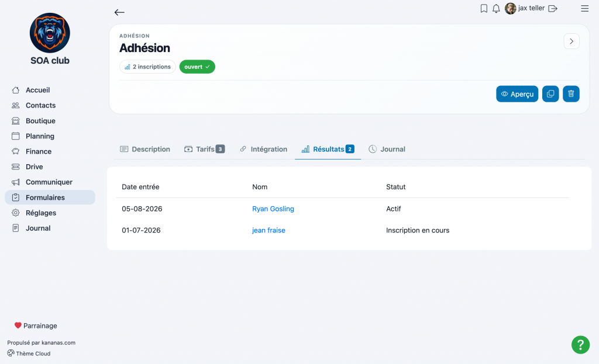Open Ryan Gosling's contact link
The height and width of the screenshot is (364, 599).
pos(273,209)
